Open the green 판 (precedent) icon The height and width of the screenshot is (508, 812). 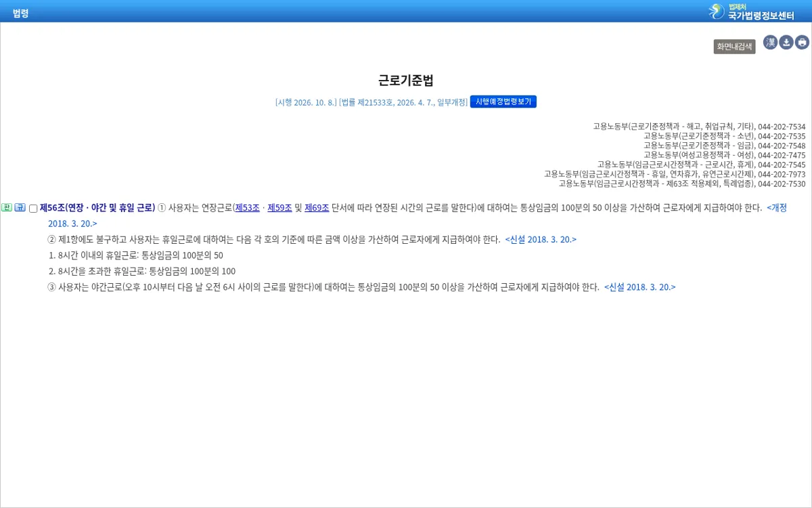pyautogui.click(x=7, y=208)
